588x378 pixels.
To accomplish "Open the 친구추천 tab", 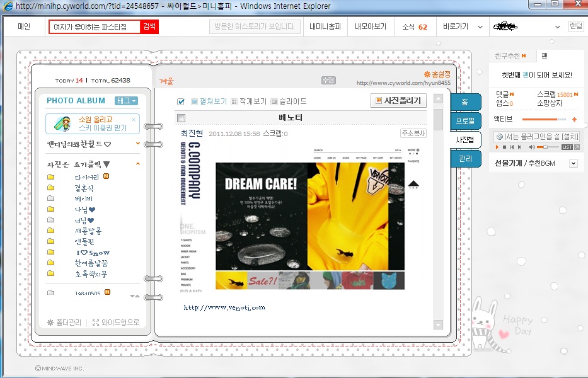I will point(510,56).
